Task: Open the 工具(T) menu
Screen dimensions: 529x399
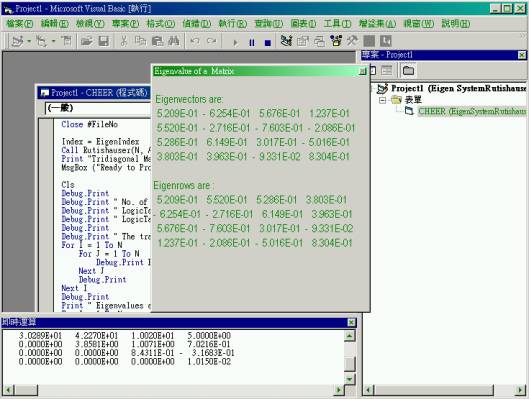Action: (x=337, y=24)
